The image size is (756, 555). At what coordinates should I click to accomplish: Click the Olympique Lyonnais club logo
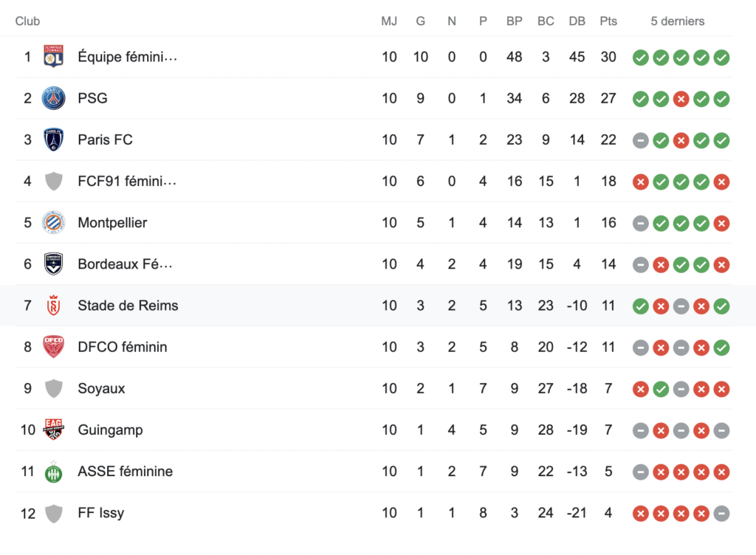[53, 57]
